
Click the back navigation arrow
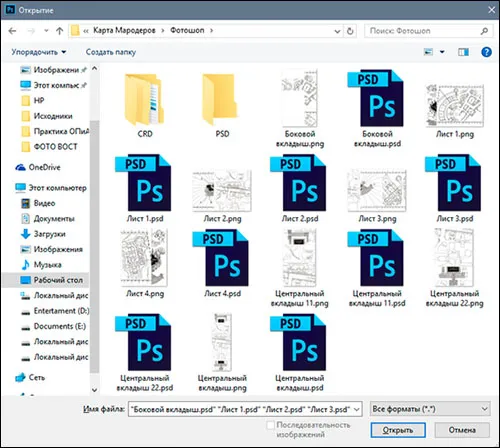(x=12, y=31)
